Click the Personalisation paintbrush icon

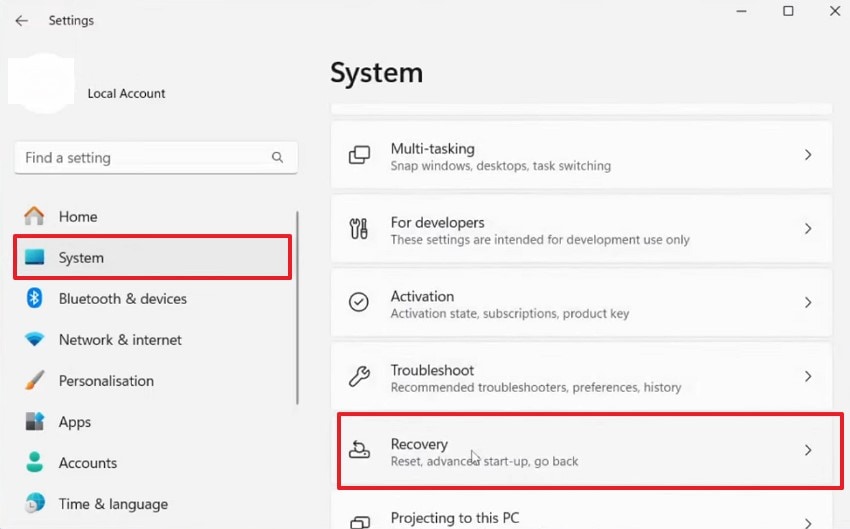pos(35,381)
